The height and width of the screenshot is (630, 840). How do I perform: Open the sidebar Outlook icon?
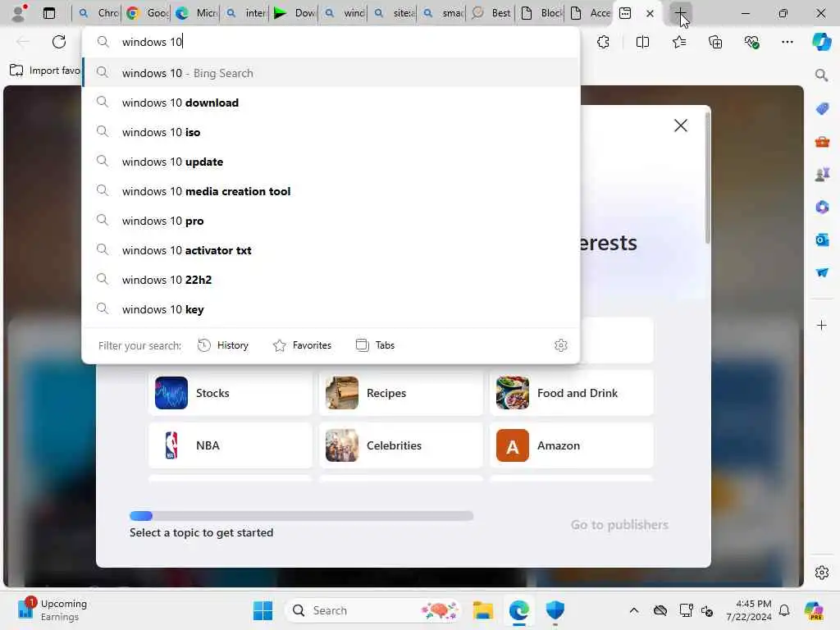(822, 240)
